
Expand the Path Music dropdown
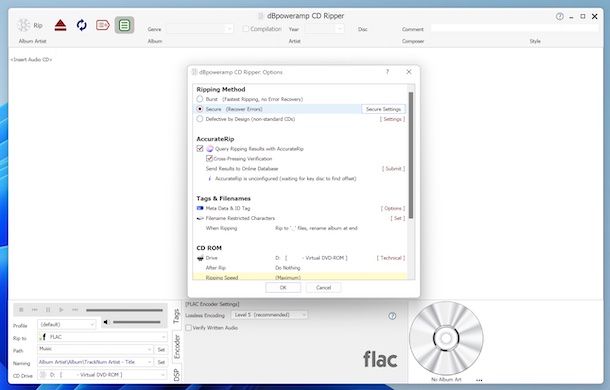point(149,350)
